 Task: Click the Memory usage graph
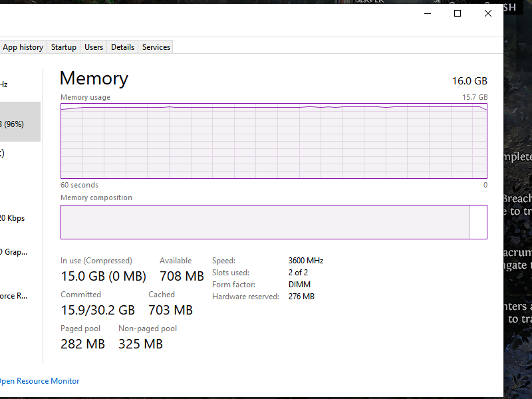coord(274,141)
